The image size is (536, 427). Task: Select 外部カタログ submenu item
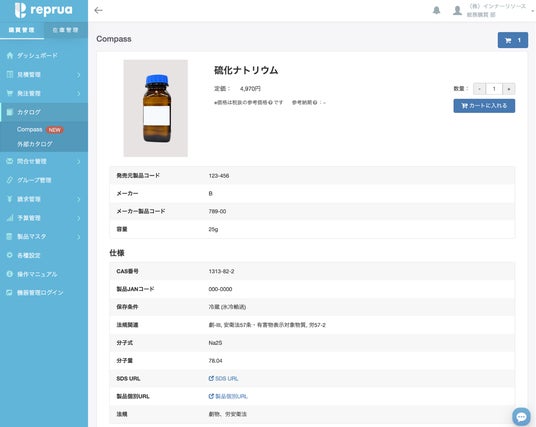coord(35,144)
